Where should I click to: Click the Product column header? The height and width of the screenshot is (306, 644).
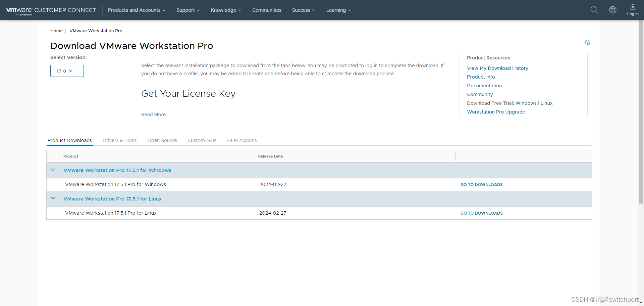click(x=71, y=156)
